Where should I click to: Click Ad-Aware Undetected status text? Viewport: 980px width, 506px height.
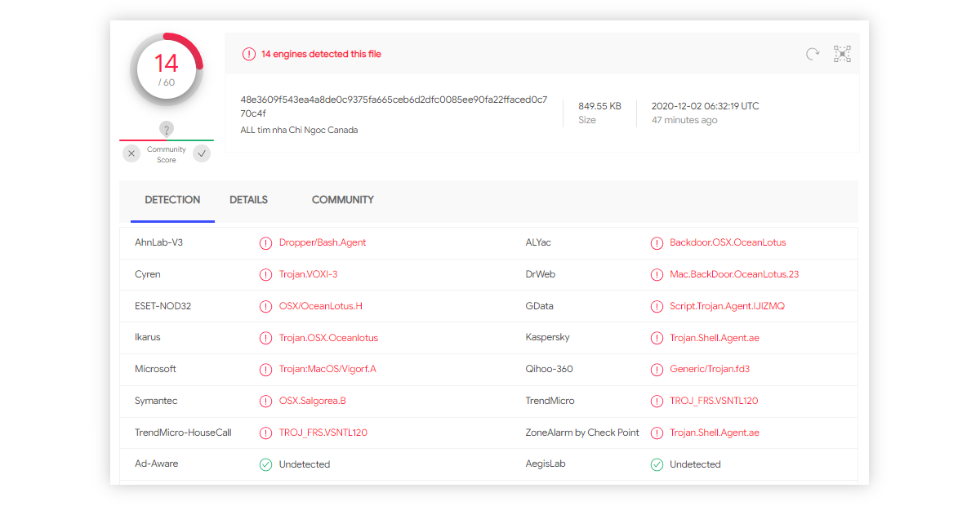[x=305, y=464]
